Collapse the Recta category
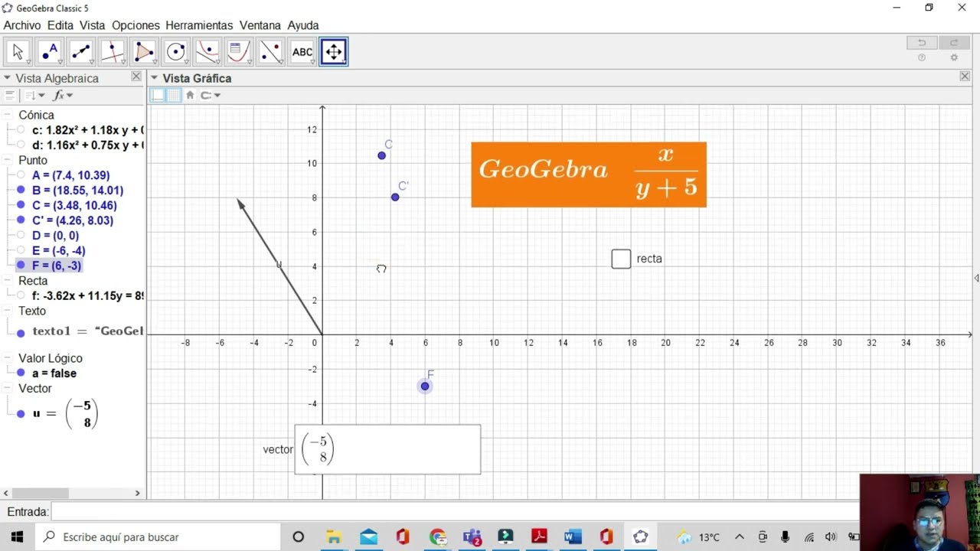980x551 pixels. [8, 281]
